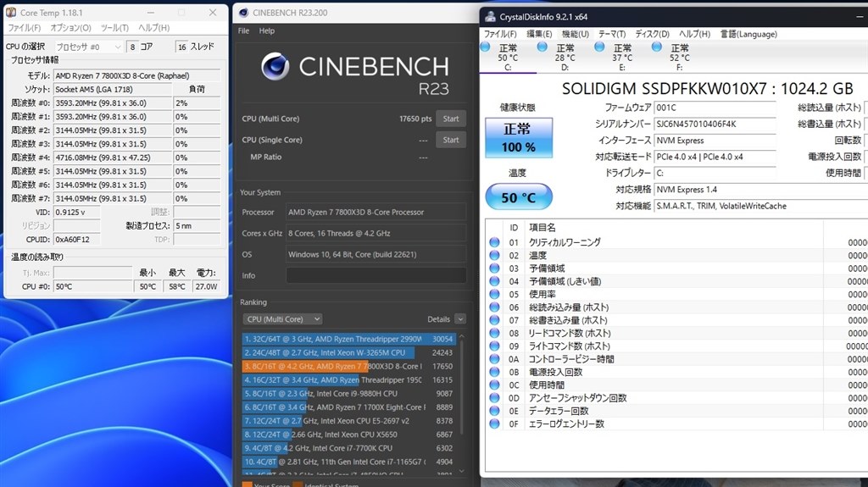
Task: Click status icon for 0D アンセーフシャットダウン回数
Action: 494,398
